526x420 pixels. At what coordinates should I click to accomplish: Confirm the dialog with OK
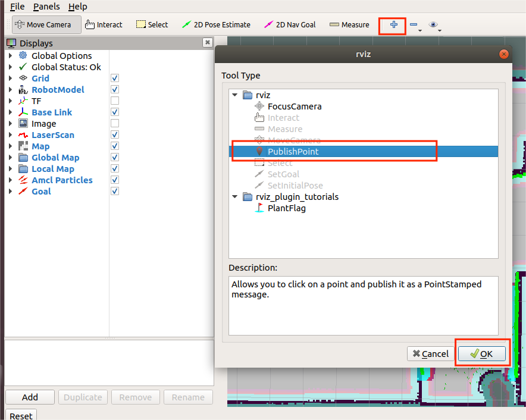point(481,354)
